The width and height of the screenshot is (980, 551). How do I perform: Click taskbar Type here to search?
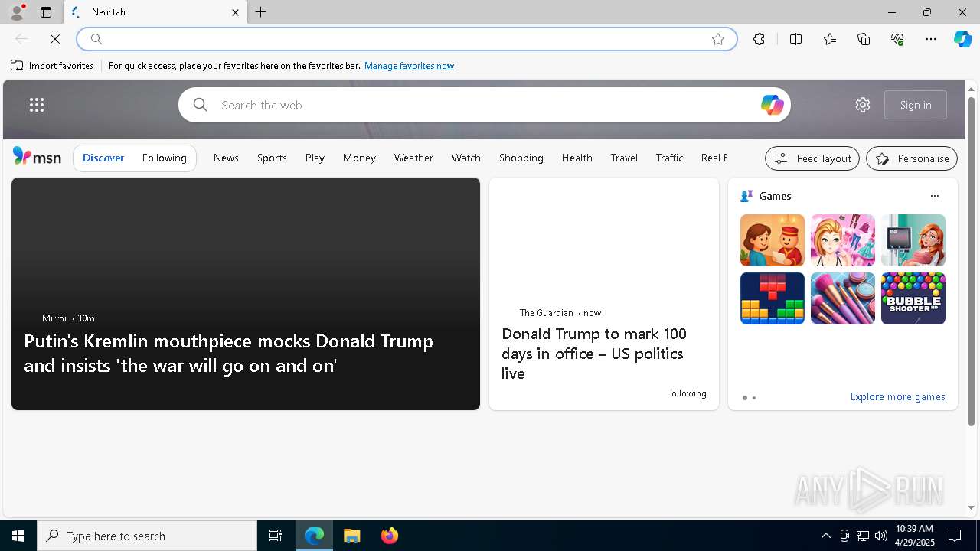(147, 536)
